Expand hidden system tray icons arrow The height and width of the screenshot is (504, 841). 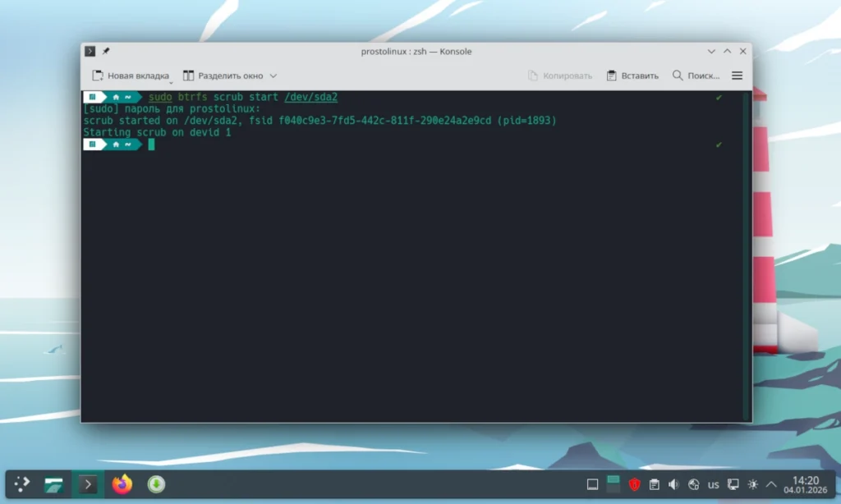[x=771, y=484]
